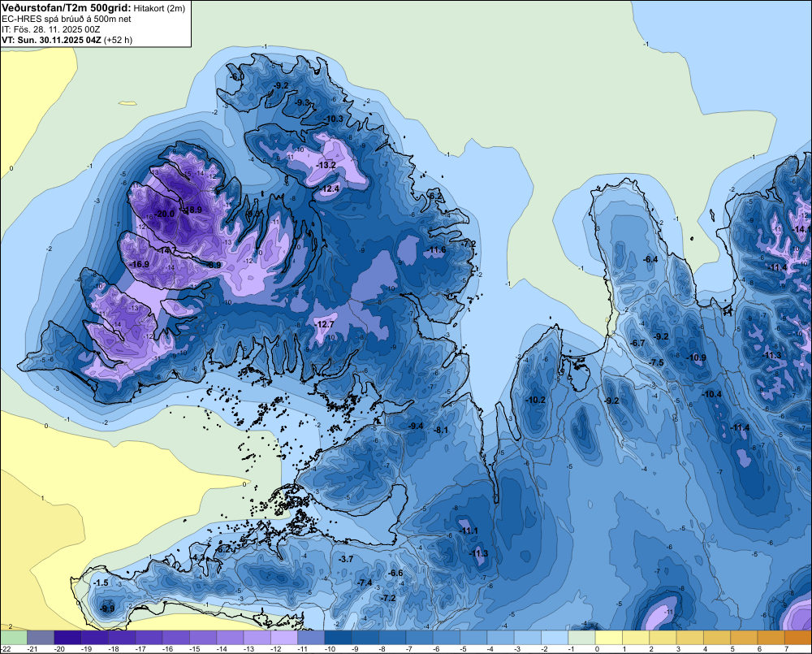Click the pale green legend swatch above -1
Image resolution: width=812 pixels, height=654 pixels.
581,638
